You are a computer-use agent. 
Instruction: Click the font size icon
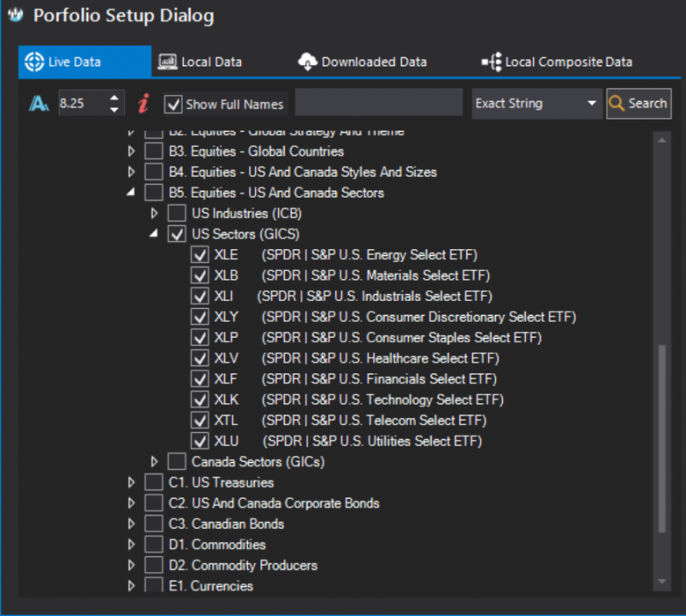pyautogui.click(x=38, y=104)
